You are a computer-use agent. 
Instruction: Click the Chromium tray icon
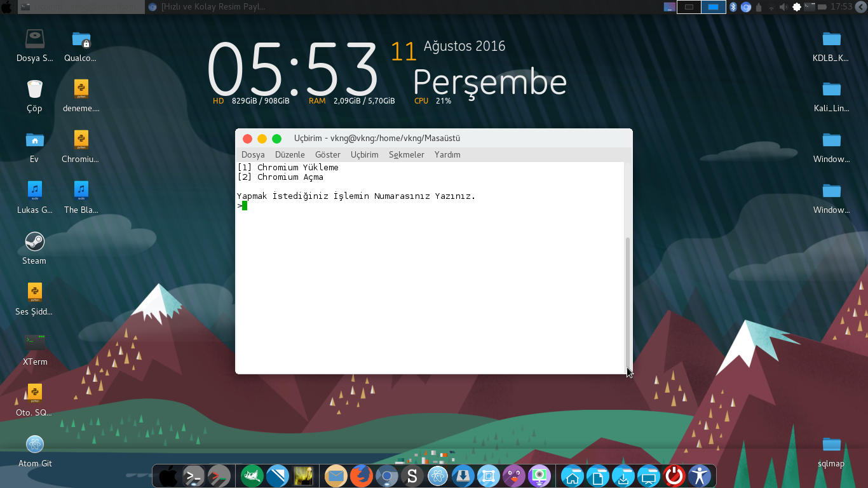(x=746, y=7)
